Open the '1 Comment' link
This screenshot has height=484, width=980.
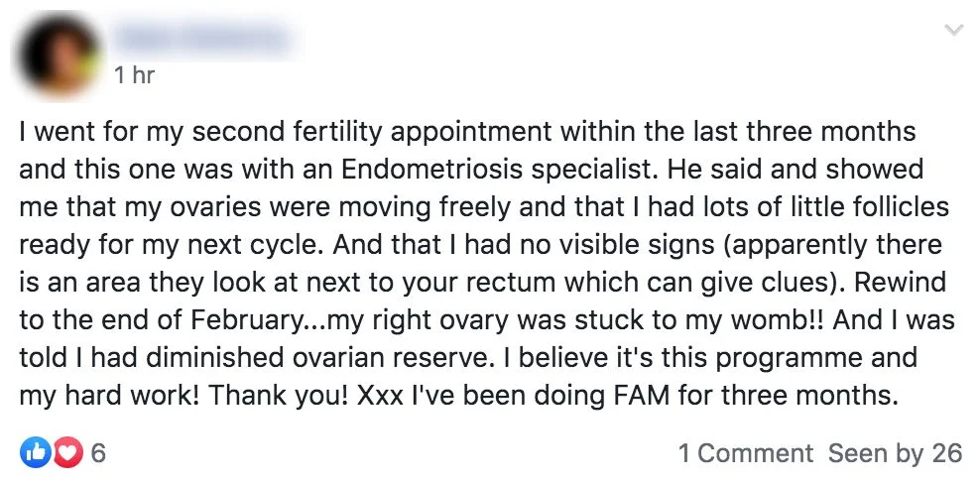coord(746,453)
